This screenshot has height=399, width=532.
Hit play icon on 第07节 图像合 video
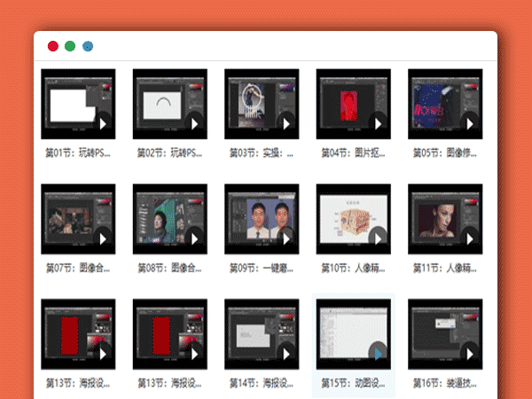(x=103, y=239)
